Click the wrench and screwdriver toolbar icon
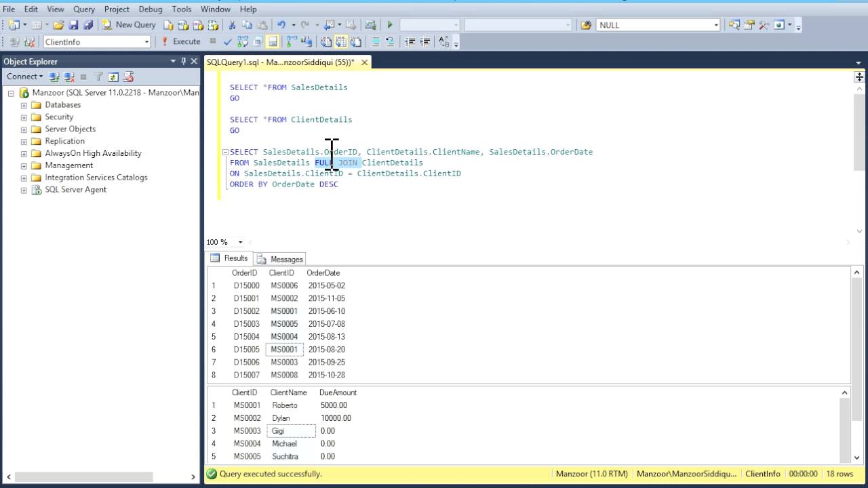The image size is (868, 488). tap(764, 25)
